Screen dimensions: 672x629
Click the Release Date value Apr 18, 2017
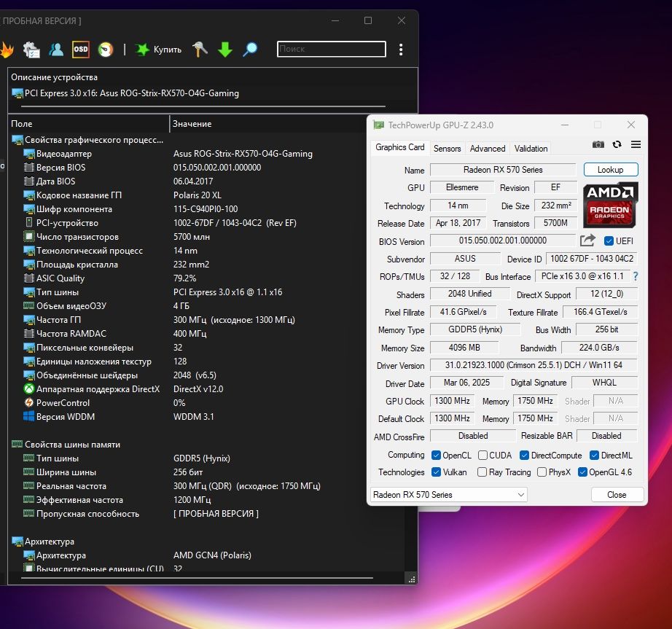click(x=458, y=223)
